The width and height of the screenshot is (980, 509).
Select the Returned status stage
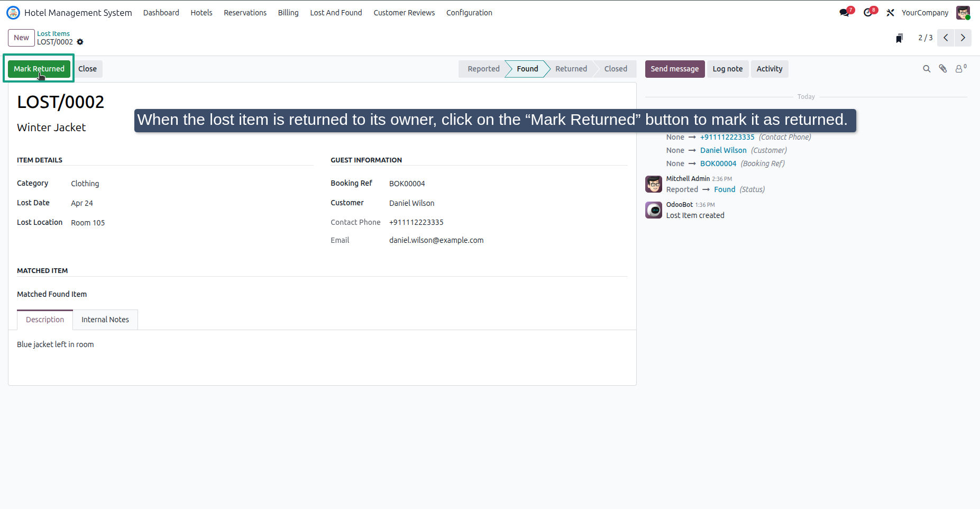click(x=571, y=69)
